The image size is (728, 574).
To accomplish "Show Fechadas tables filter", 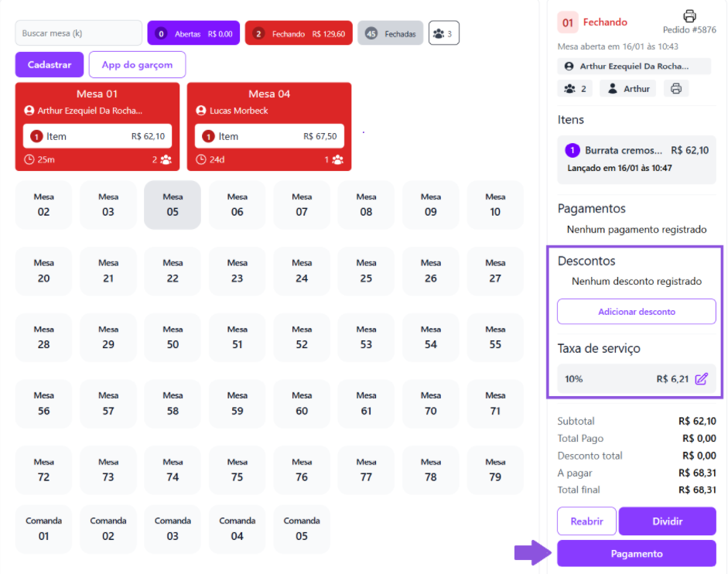I will pos(390,33).
